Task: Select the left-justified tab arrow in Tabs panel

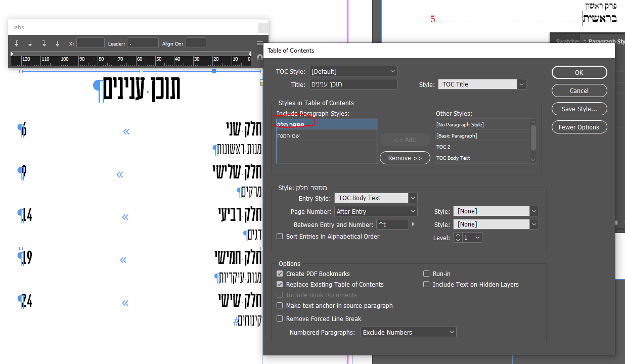Action: coord(17,43)
